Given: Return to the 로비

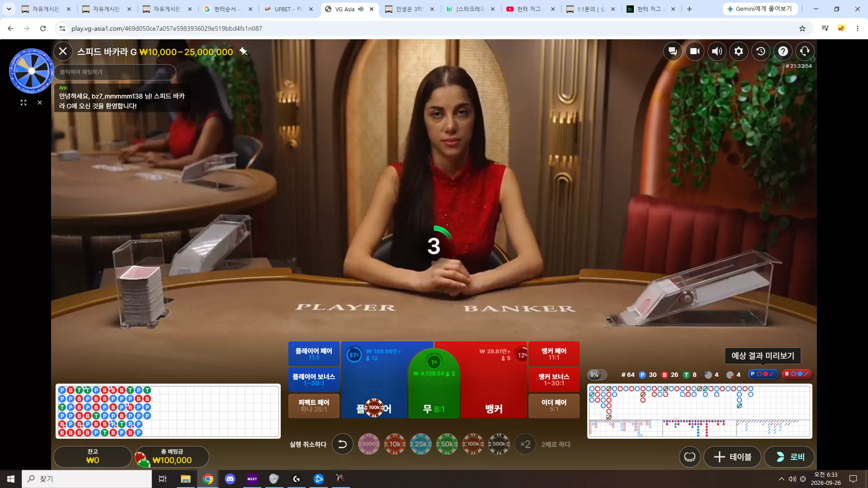Looking at the screenshot, I should (x=789, y=457).
